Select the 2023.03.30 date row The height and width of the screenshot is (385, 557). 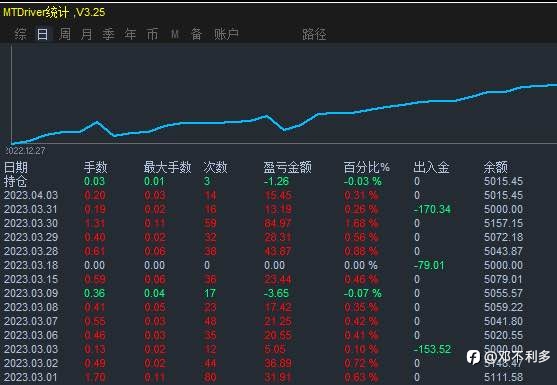[x=31, y=223]
